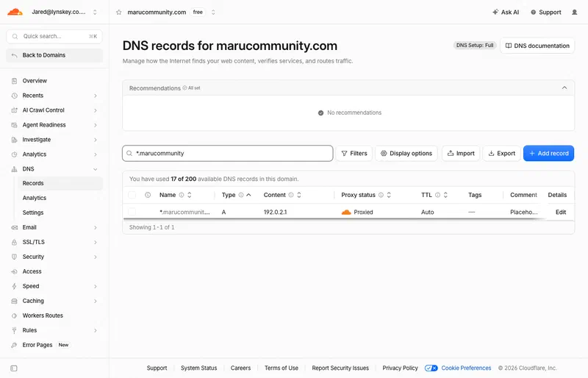Click the Export button

502,153
